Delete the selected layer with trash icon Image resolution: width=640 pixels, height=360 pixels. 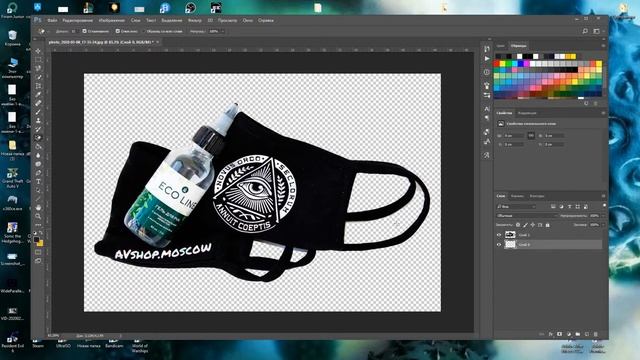596,334
